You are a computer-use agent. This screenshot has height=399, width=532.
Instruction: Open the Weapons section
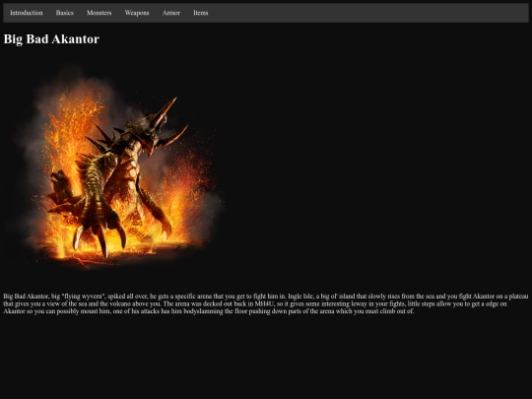[x=137, y=13]
